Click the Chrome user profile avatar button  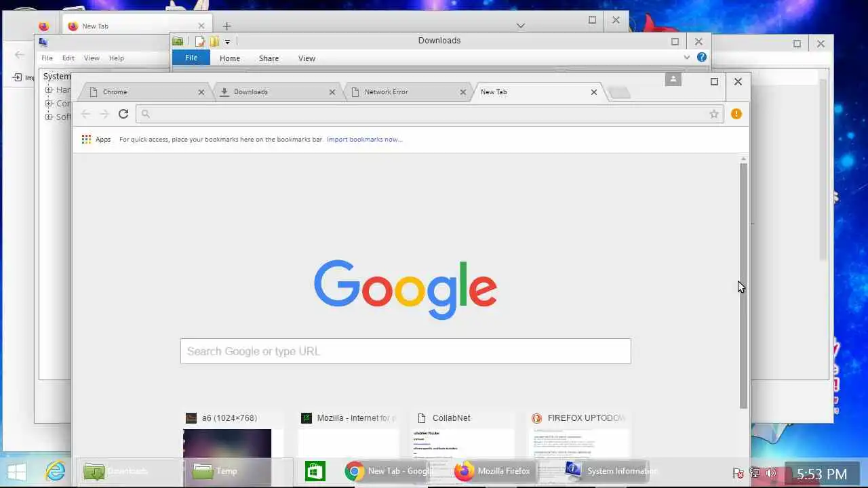coord(673,79)
